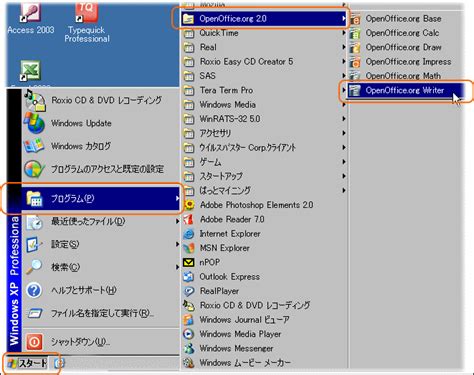Open the Tera Term Pro folder
This screenshot has height=375, width=474.
tap(264, 90)
